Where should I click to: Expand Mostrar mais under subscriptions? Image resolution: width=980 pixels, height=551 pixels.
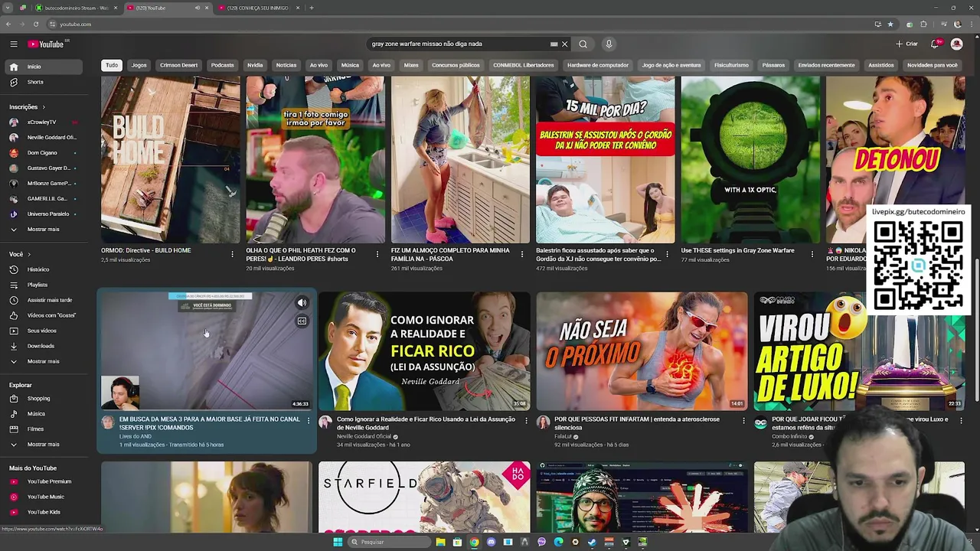pos(43,230)
